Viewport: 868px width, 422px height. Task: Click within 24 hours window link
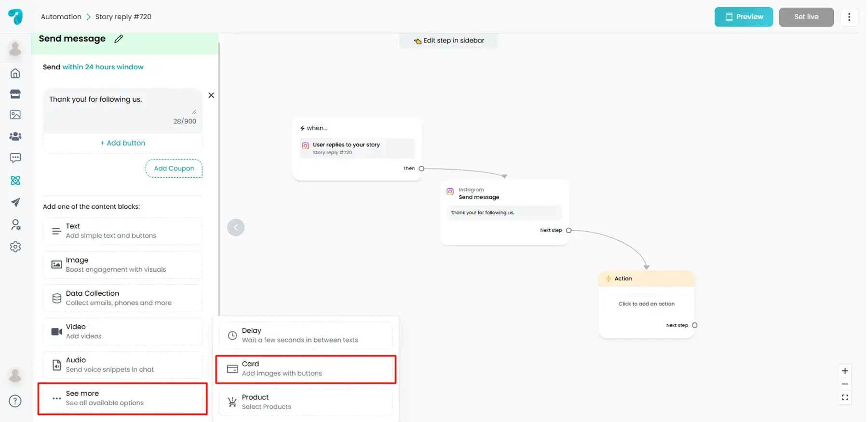point(103,67)
